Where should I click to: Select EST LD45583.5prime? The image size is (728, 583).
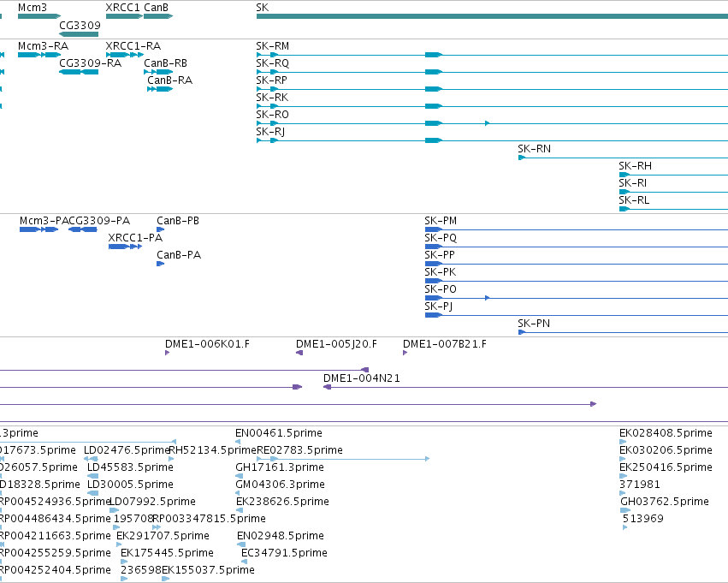pos(93,476)
